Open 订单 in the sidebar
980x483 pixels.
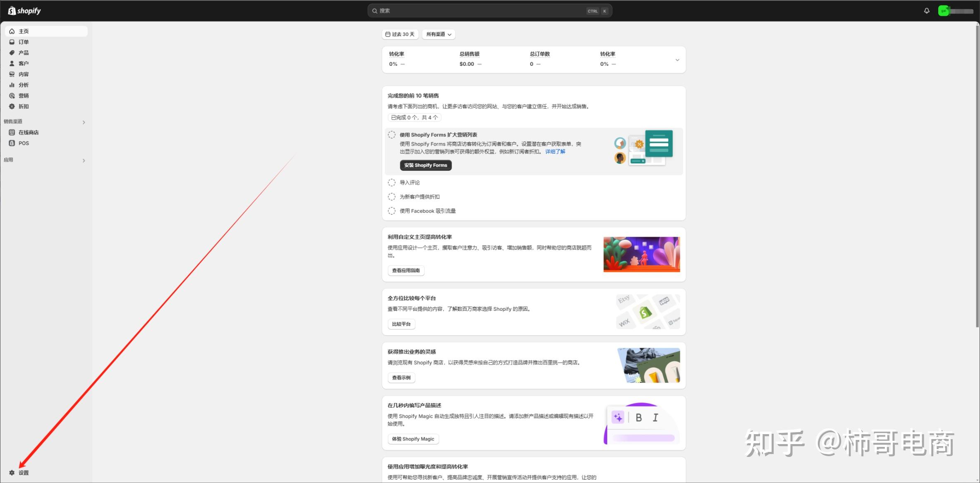(x=46, y=42)
